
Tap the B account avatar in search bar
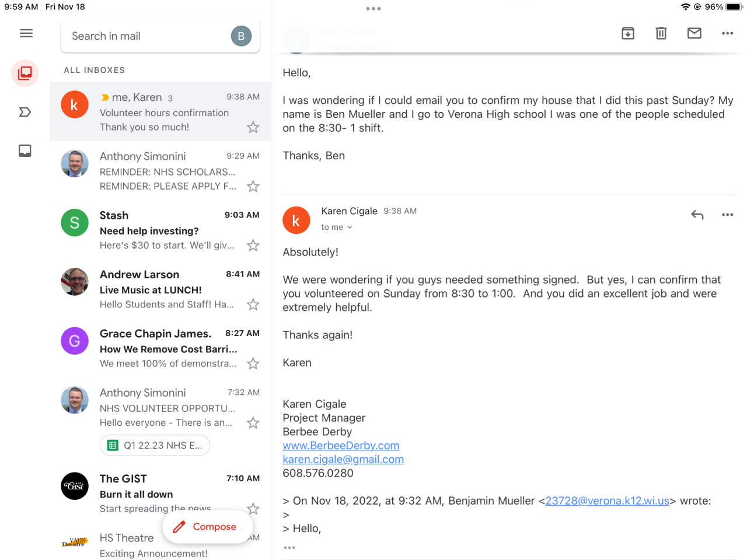pos(241,36)
